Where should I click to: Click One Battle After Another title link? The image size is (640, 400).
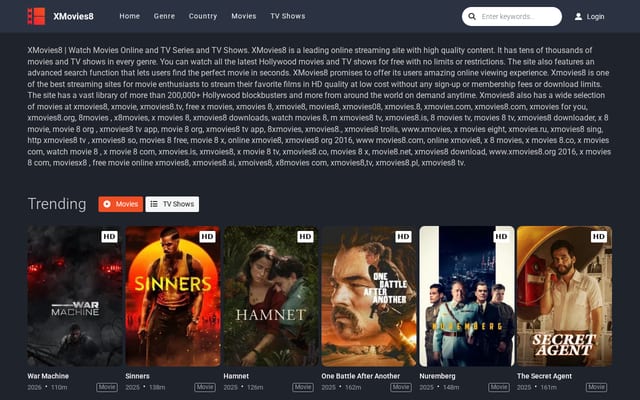360,376
